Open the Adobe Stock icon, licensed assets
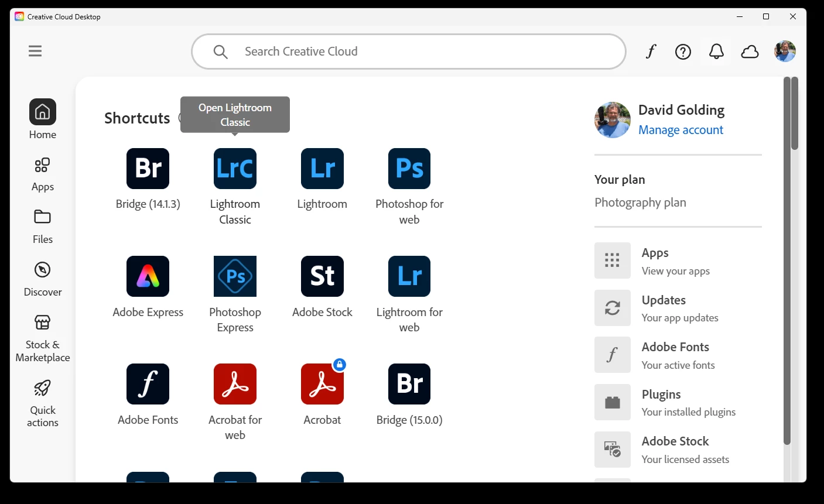The image size is (824, 504). 613,450
